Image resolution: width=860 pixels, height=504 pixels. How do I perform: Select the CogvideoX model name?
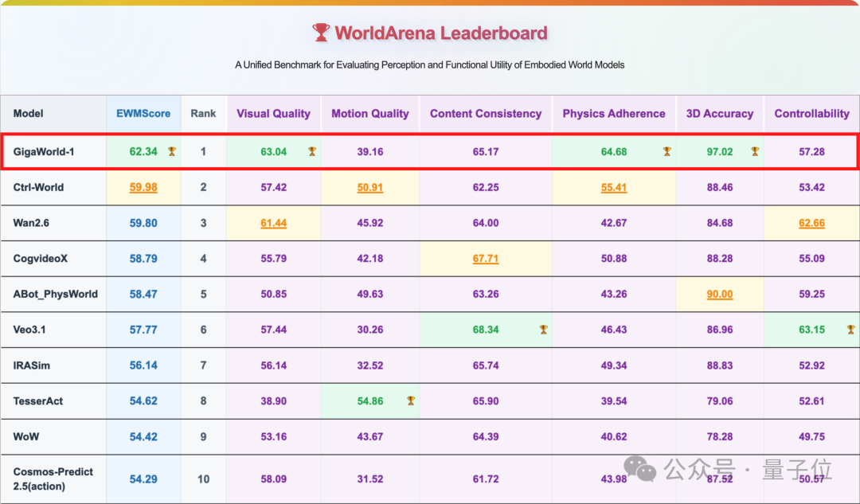(x=40, y=259)
